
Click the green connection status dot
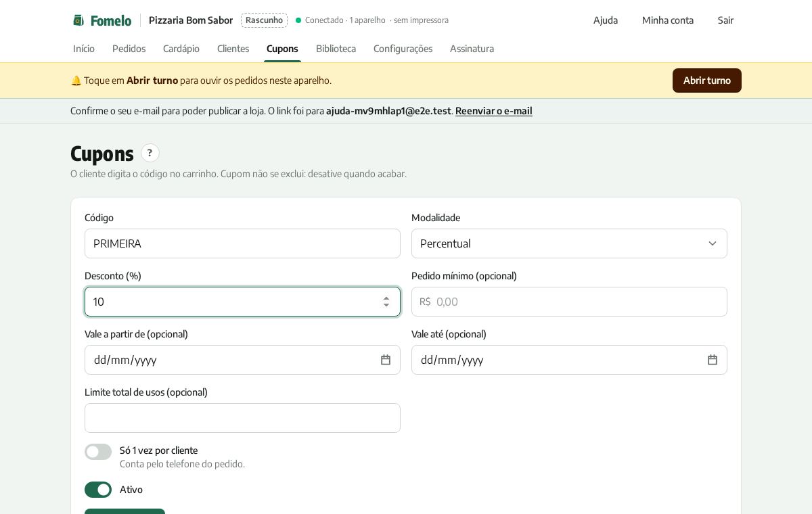pyautogui.click(x=298, y=20)
